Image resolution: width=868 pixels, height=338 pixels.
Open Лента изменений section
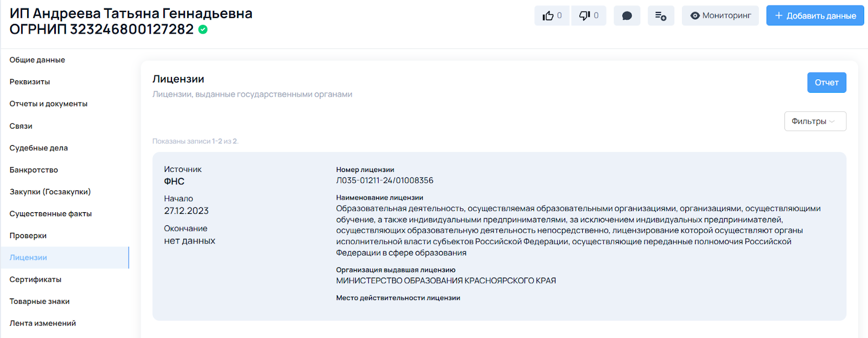[x=43, y=323]
